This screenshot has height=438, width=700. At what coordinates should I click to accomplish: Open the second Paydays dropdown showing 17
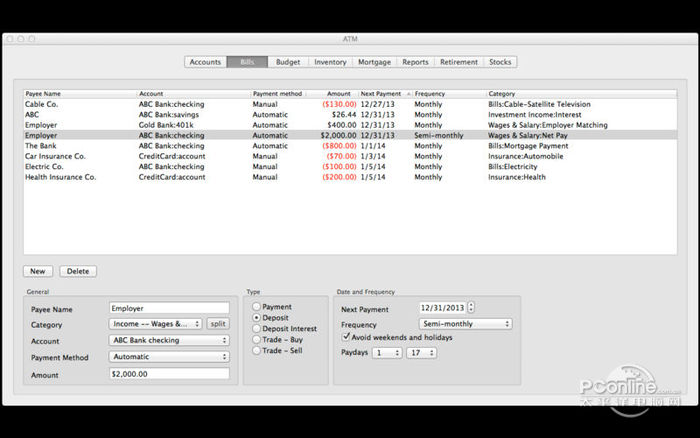(421, 353)
